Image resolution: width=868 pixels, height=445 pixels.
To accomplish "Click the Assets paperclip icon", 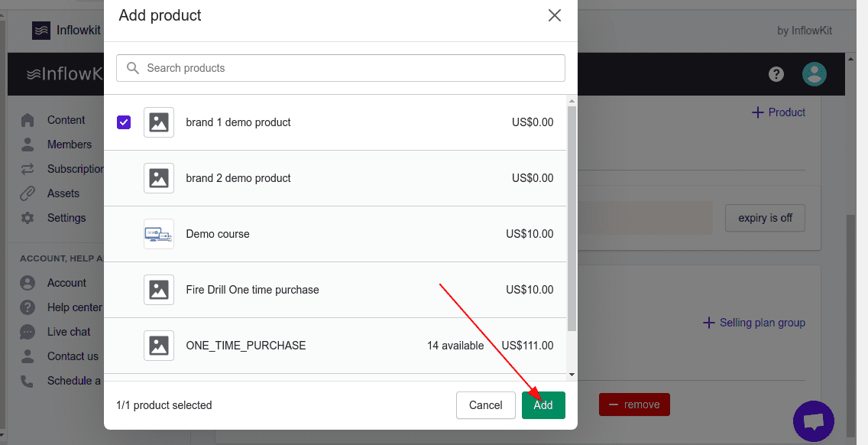I will pos(28,193).
